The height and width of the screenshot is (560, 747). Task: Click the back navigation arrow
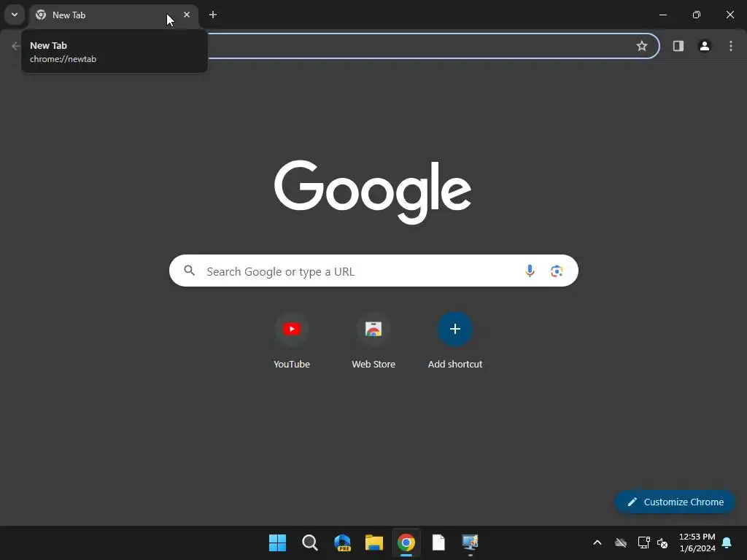click(16, 46)
